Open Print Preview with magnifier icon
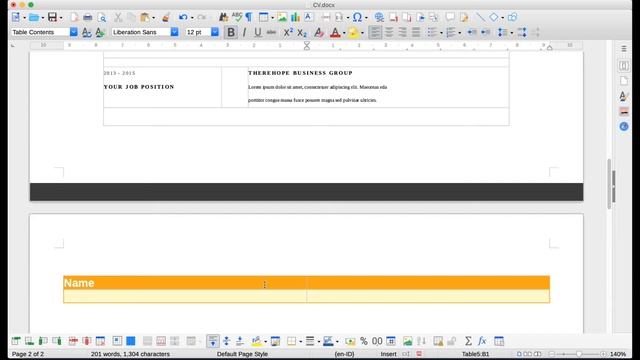The width and height of the screenshot is (640, 360). (102, 17)
